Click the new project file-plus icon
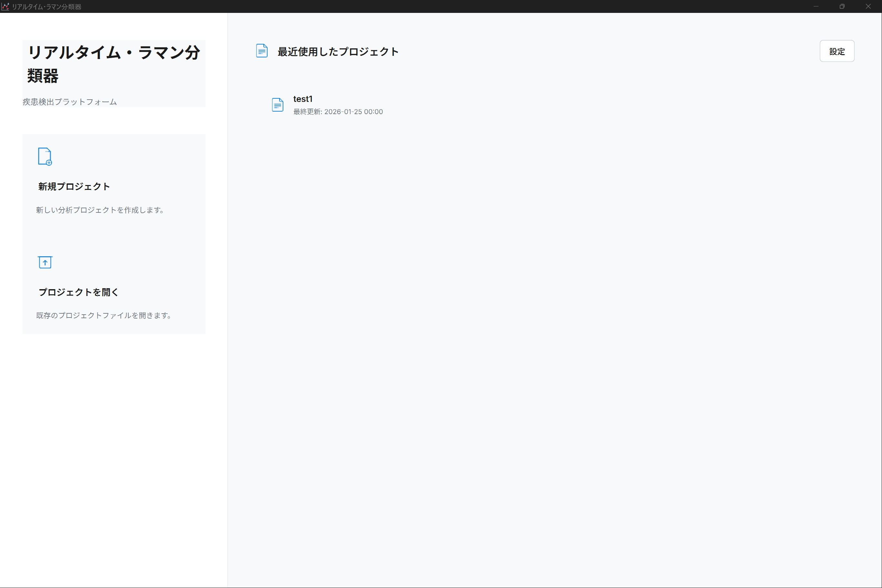Image resolution: width=882 pixels, height=588 pixels. 44,156
